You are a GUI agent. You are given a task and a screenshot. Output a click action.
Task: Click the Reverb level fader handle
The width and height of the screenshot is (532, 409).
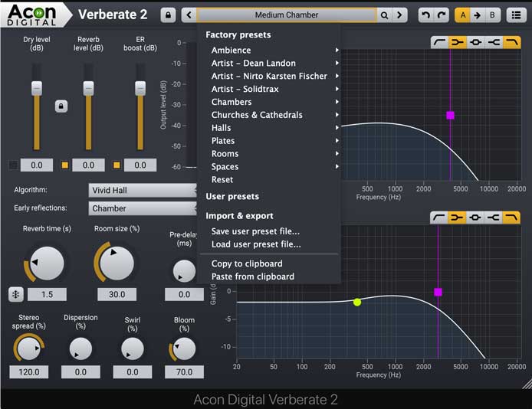(x=88, y=88)
